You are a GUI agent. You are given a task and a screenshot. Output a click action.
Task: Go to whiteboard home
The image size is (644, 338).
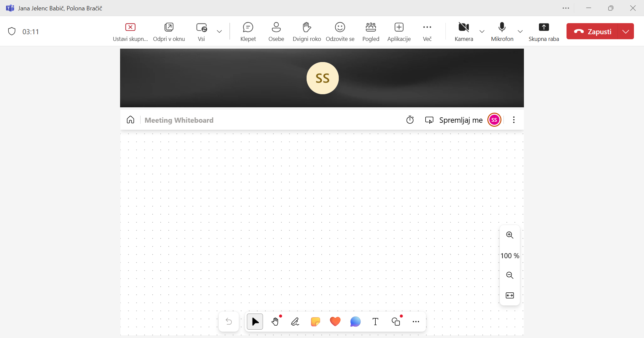130,120
